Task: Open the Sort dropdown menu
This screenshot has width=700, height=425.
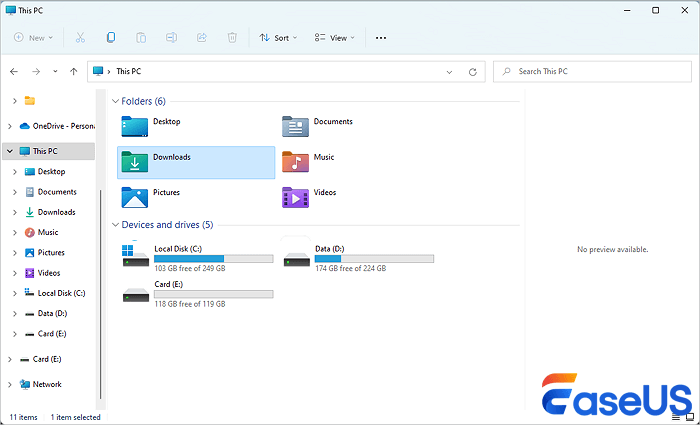Action: [277, 38]
